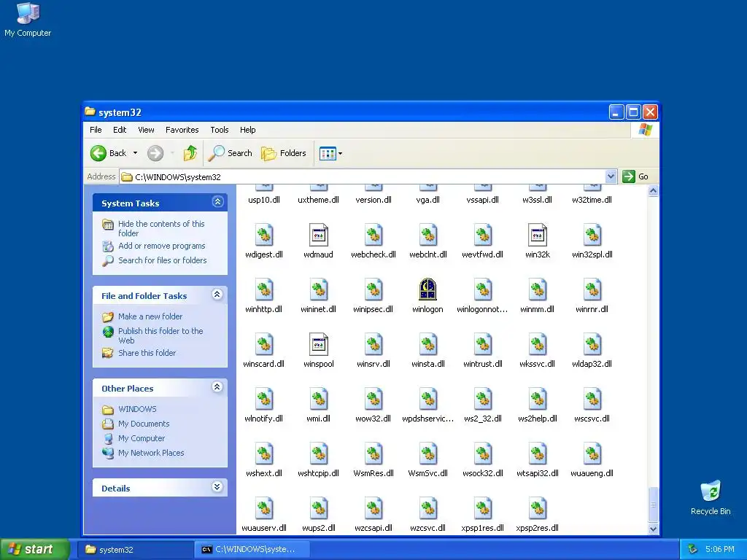Image resolution: width=747 pixels, height=560 pixels.
Task: Click the Up folder toolbar icon
Action: [190, 153]
